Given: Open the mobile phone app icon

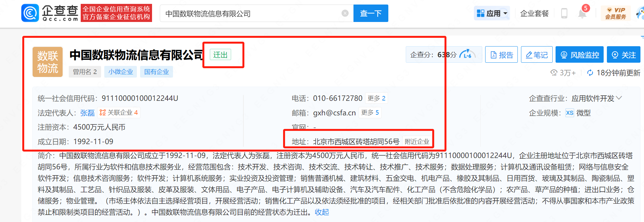Looking at the screenshot, I should (564, 13).
